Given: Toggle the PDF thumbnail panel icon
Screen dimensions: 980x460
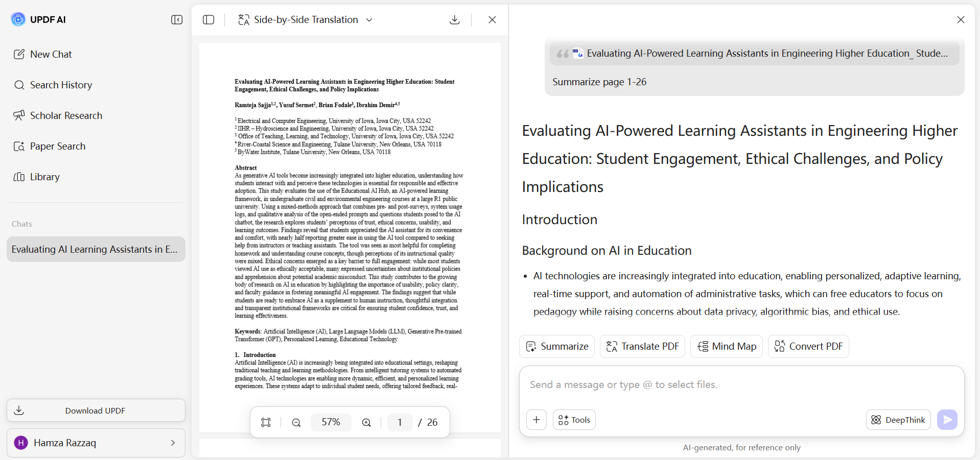Looking at the screenshot, I should (x=208, y=20).
